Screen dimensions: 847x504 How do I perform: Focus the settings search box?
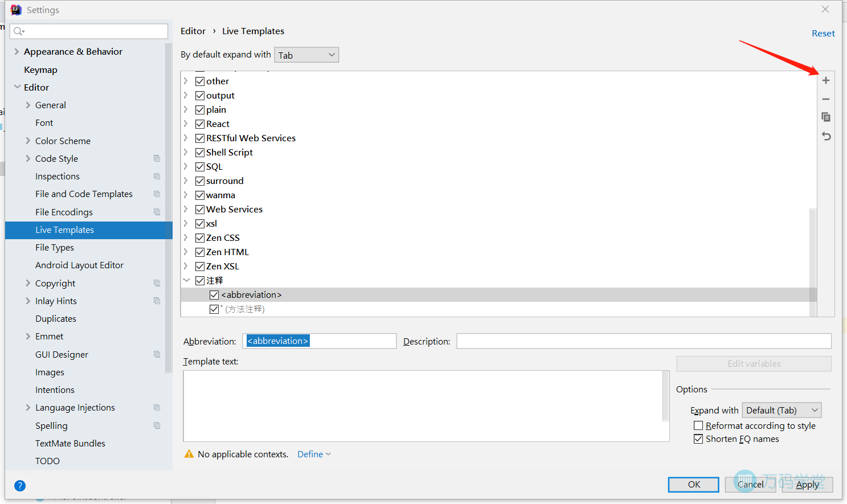click(89, 31)
